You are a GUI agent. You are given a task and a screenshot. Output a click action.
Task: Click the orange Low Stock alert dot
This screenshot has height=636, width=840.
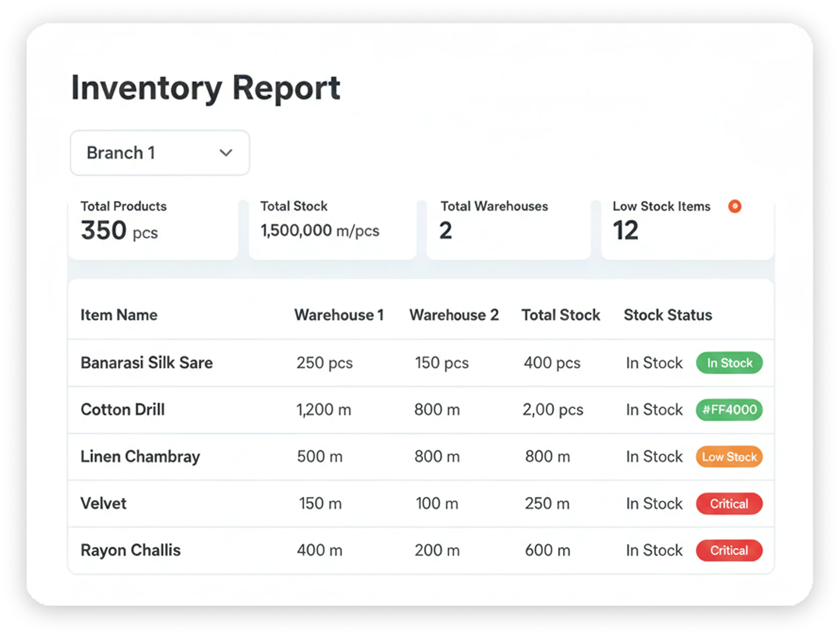[735, 206]
